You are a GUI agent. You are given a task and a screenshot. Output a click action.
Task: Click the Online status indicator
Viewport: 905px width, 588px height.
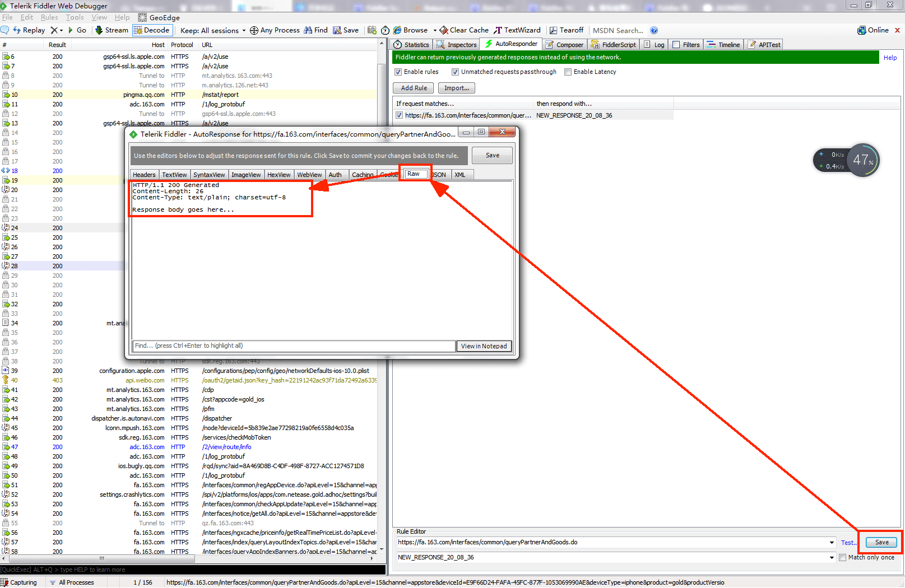(873, 30)
